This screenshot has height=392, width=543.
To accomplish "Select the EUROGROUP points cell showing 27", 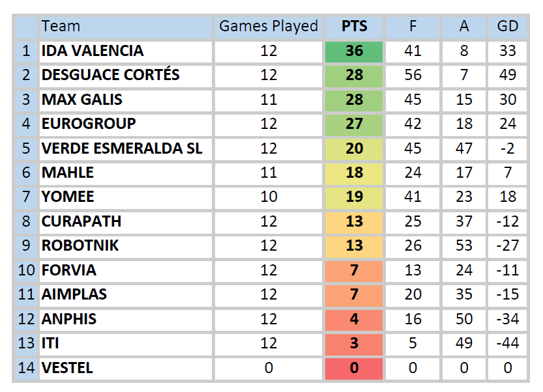I will point(354,124).
